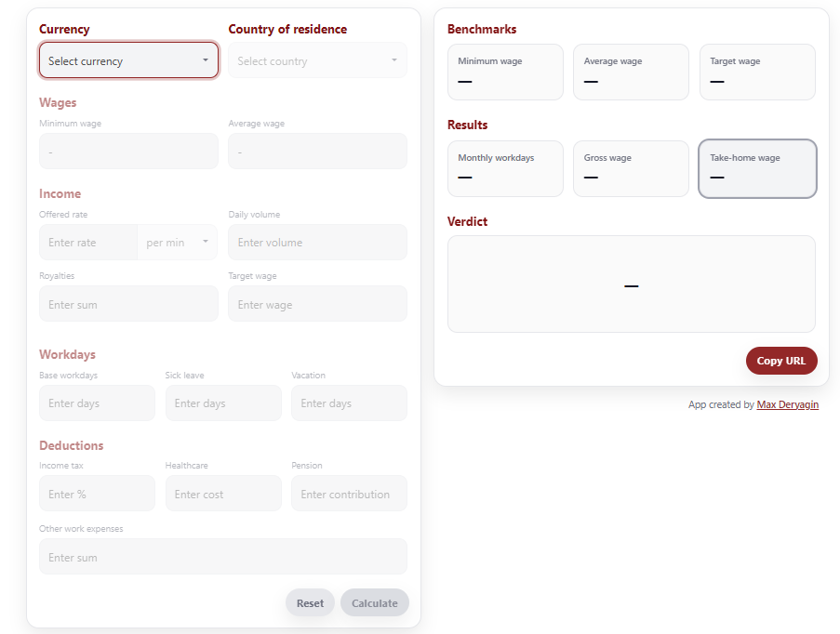Click the Copy URL button
The width and height of the screenshot is (840, 634).
[781, 361]
